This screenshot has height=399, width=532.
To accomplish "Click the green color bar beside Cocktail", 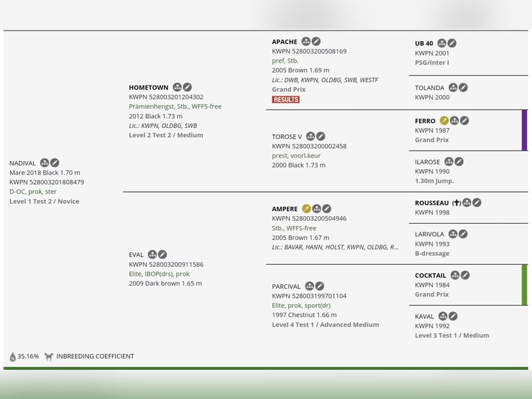I will click(x=524, y=284).
